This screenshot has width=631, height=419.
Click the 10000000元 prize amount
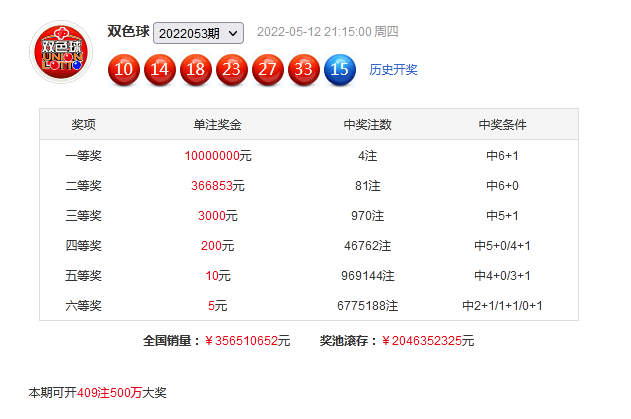[x=218, y=156]
